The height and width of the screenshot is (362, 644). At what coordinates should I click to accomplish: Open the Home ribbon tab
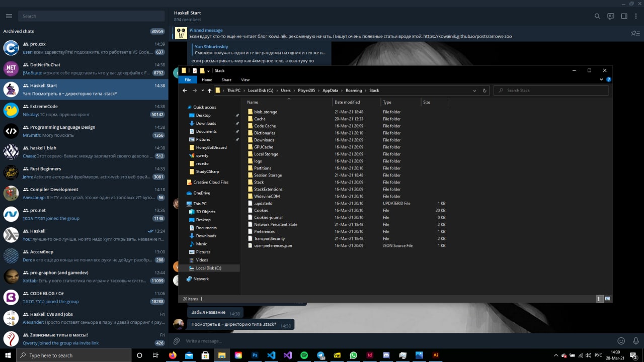tap(207, 79)
